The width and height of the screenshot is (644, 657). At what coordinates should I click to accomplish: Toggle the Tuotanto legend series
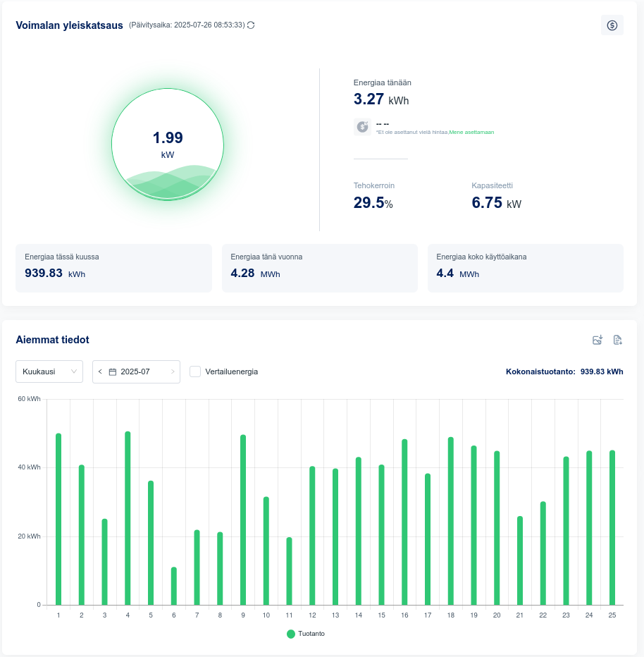[x=306, y=634]
